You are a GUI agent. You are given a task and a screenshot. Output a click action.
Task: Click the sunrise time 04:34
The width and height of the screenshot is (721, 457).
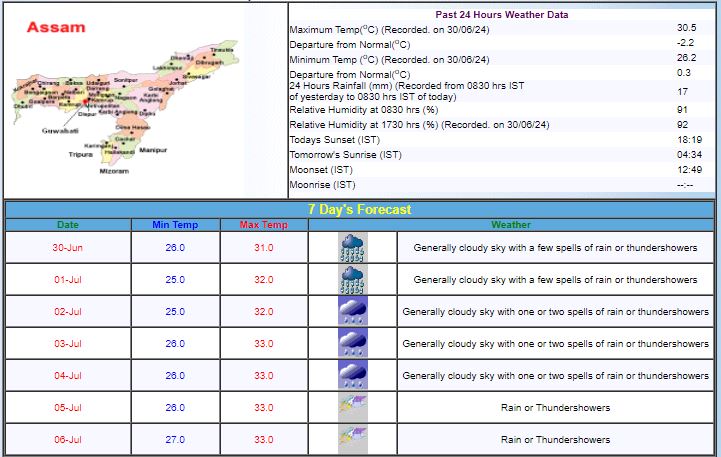[689, 154]
